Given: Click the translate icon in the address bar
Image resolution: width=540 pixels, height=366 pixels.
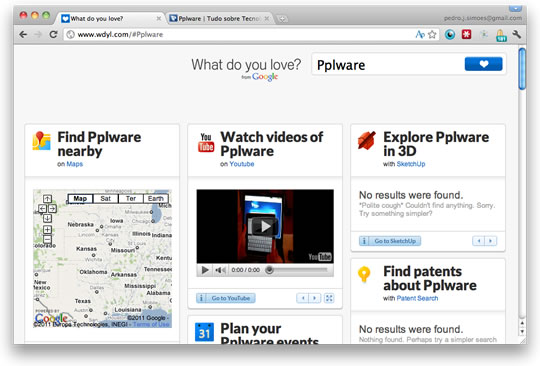Looking at the screenshot, I should (x=420, y=34).
